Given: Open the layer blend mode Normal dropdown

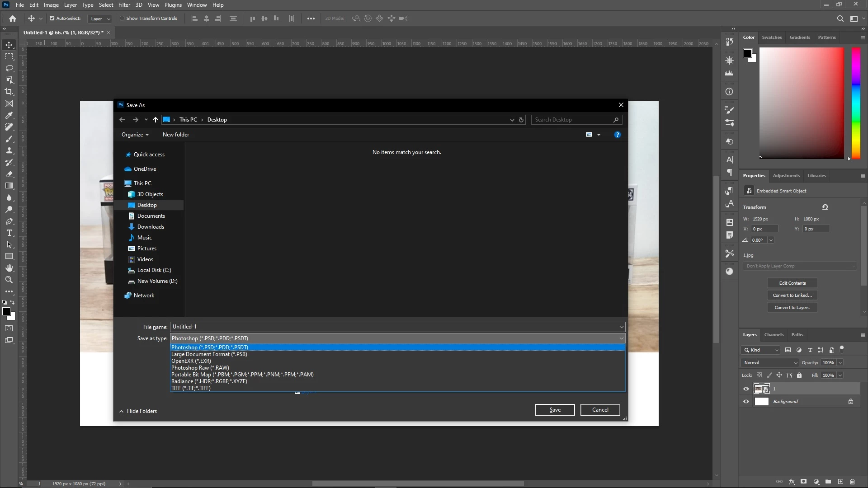Looking at the screenshot, I should pos(770,363).
